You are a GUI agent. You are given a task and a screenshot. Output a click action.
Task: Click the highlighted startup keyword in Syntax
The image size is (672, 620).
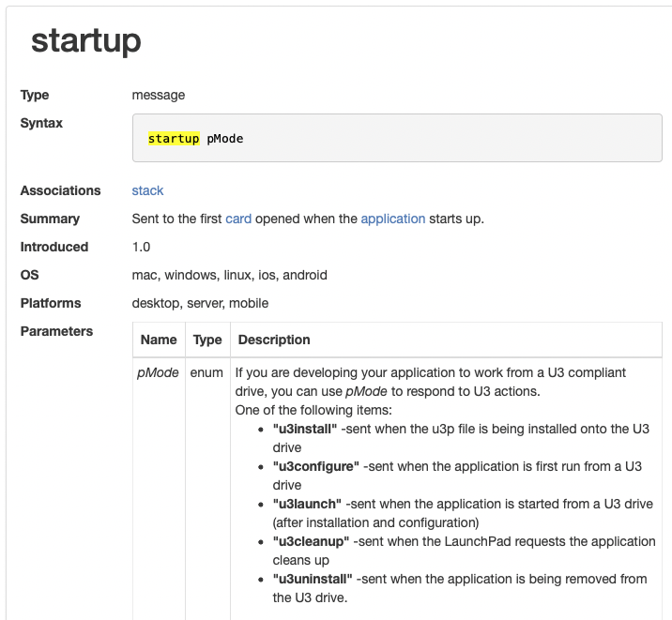174,139
